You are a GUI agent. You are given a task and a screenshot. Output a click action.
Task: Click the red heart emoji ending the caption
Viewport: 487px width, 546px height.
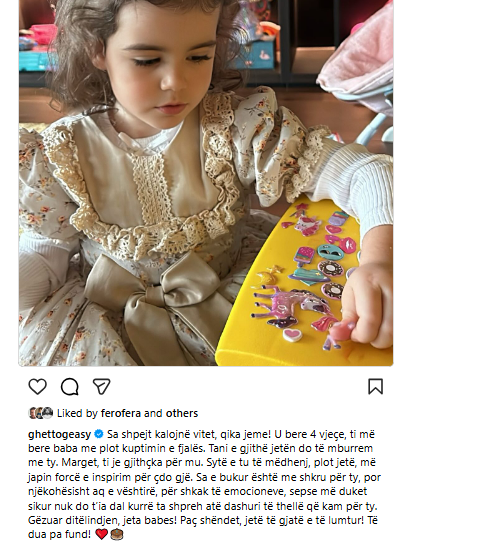(x=102, y=534)
